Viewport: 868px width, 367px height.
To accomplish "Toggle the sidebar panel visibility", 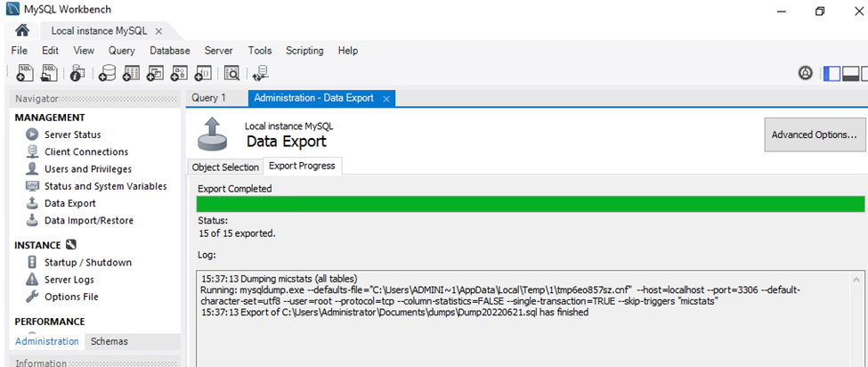I will click(x=831, y=73).
